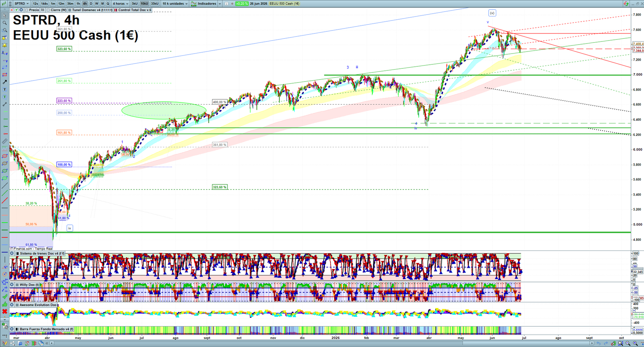Close the Willy Doc indicator panel
The width and height of the screenshot is (644, 347).
(12, 285)
